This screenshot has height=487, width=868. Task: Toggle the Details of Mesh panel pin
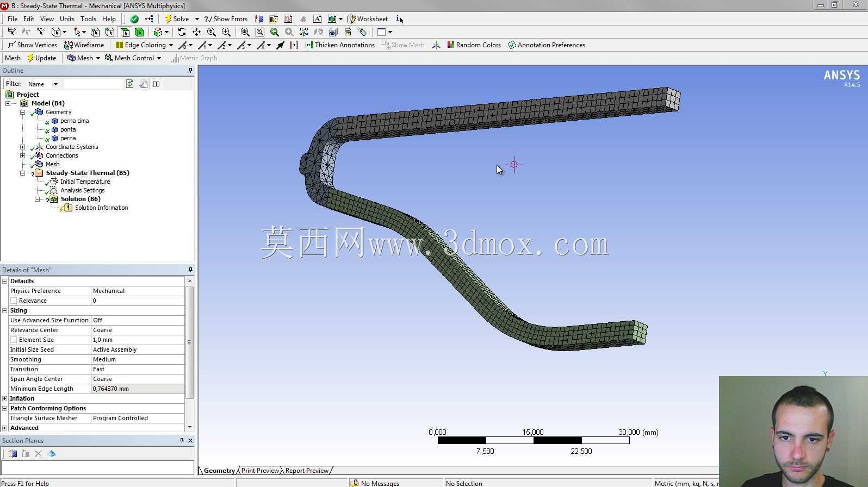pyautogui.click(x=190, y=270)
